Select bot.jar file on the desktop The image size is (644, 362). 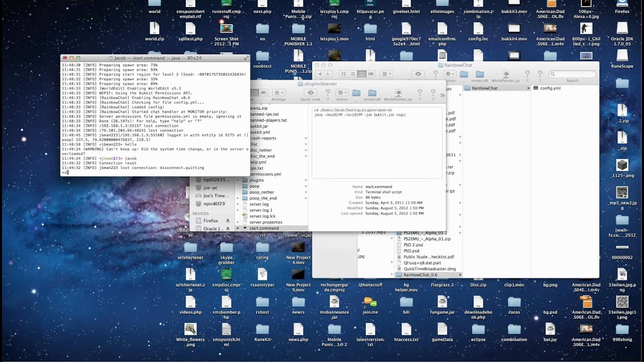550,332
